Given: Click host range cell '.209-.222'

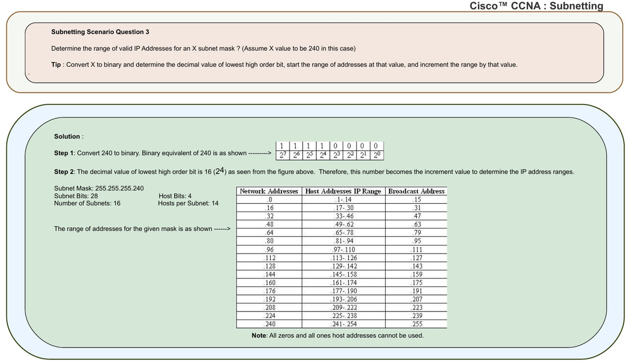Looking at the screenshot, I should point(344,308).
